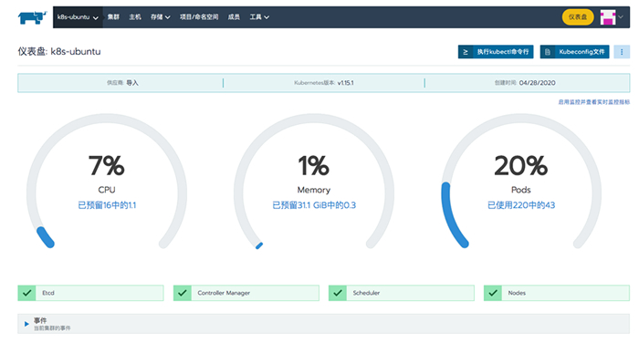Click 启用监控并查看实时监控指标 link
The width and height of the screenshot is (639, 364).
point(593,102)
